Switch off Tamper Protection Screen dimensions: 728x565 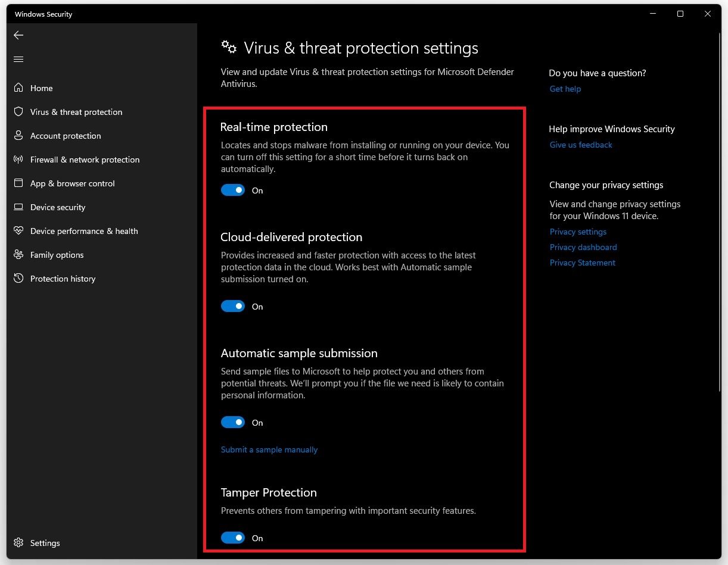[x=233, y=538]
